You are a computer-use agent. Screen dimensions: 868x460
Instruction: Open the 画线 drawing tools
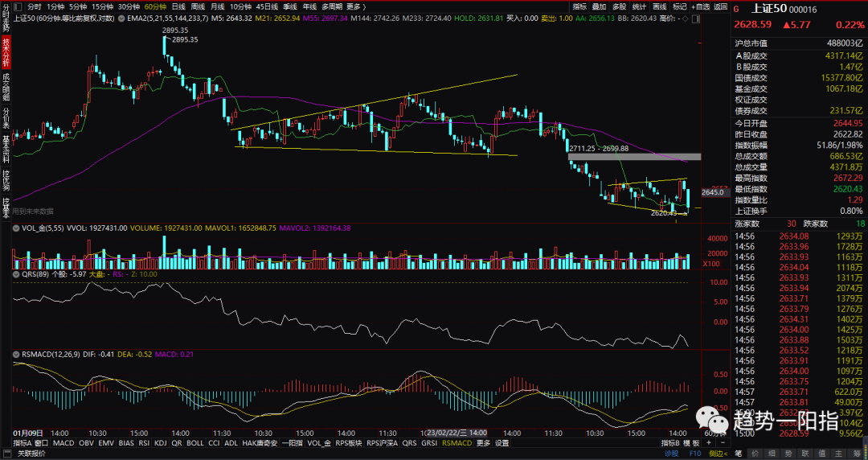(x=659, y=6)
